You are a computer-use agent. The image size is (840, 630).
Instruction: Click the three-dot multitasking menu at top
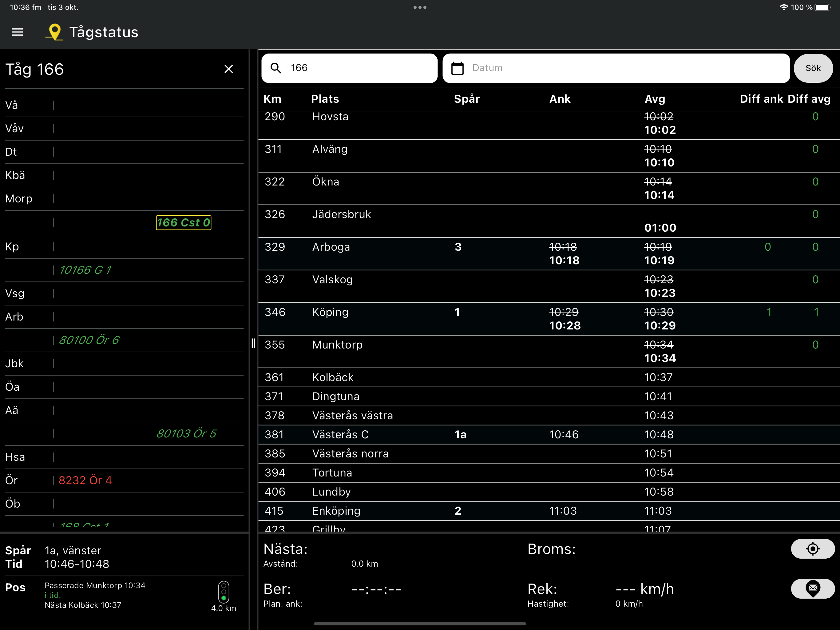point(420,7)
